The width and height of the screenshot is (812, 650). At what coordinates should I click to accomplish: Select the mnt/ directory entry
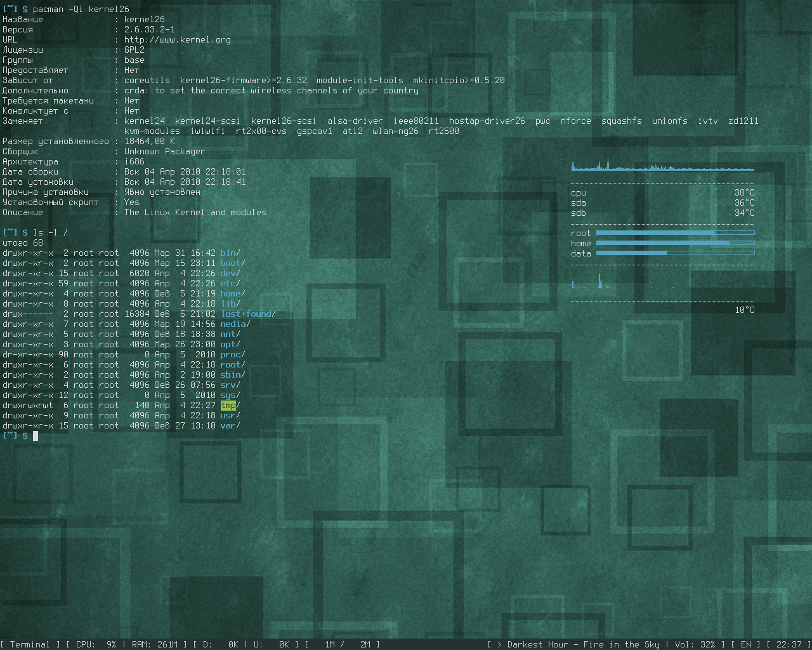pyautogui.click(x=230, y=334)
